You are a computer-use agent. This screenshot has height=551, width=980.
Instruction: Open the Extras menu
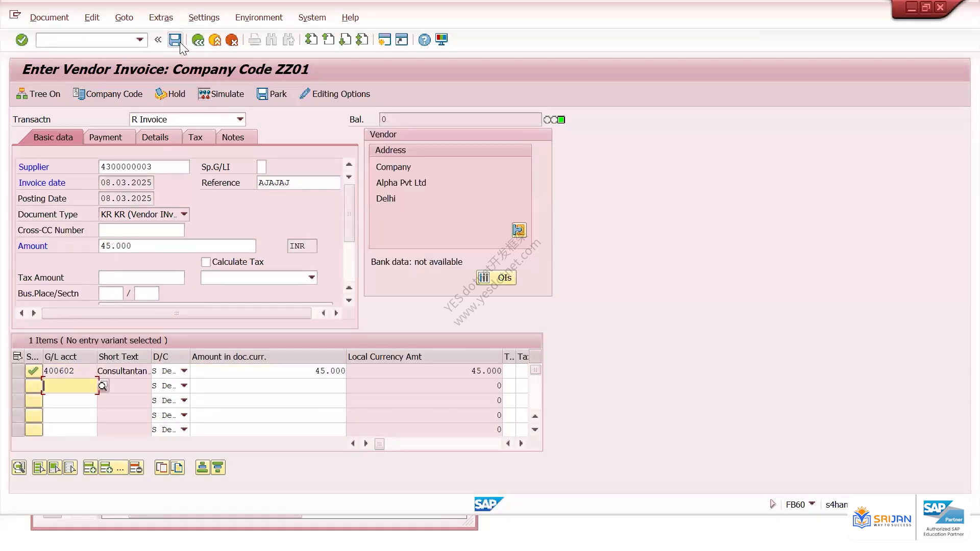tap(161, 17)
